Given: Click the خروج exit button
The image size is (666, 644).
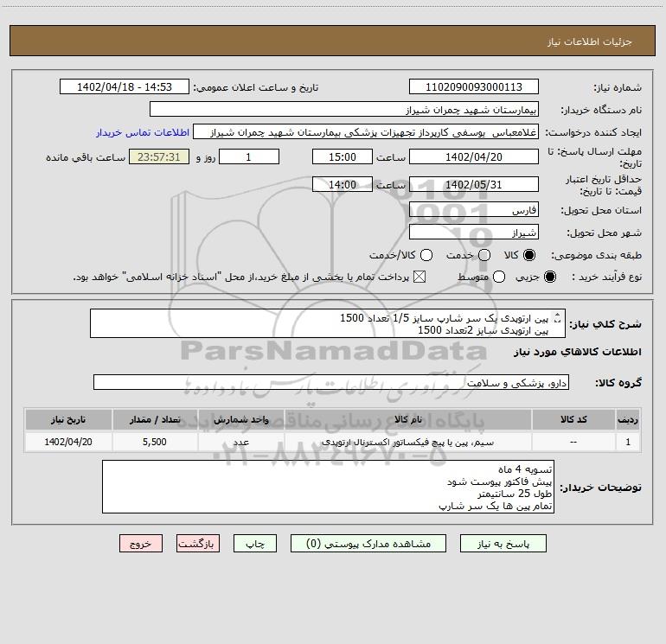Looking at the screenshot, I should point(141,544).
